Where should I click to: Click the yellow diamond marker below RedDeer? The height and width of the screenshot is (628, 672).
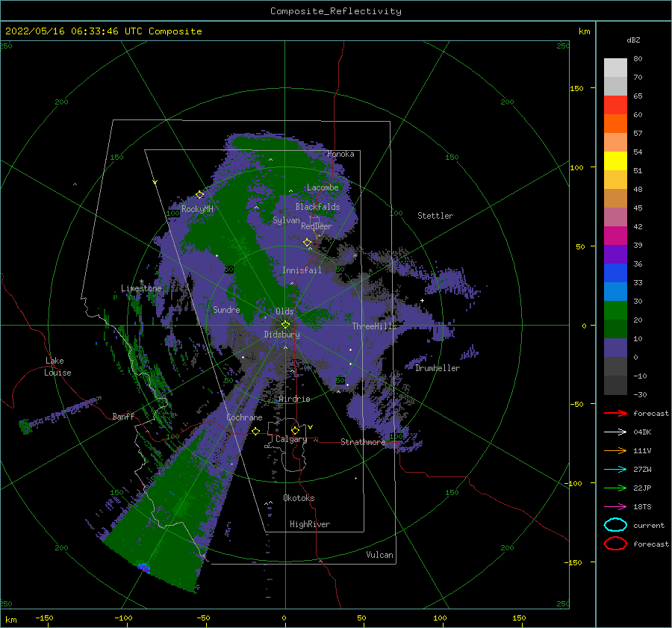tap(308, 243)
